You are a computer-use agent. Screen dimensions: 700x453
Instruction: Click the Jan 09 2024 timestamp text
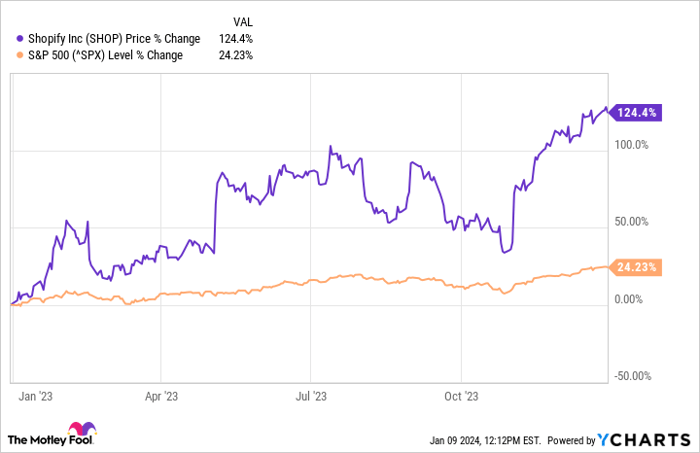coord(485,441)
